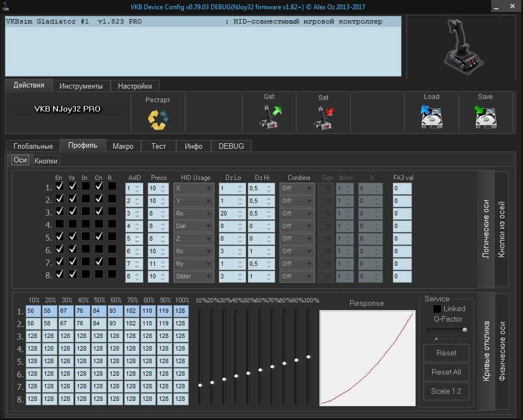Click the Dz Hi field for axis 6
The image size is (523, 420).
(x=261, y=252)
